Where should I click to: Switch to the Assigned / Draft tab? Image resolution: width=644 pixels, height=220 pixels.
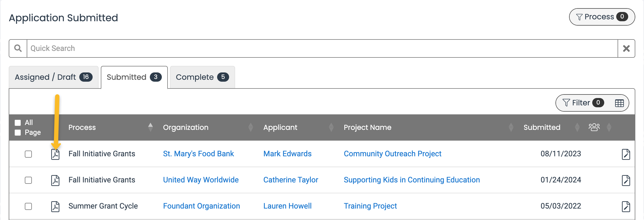(54, 77)
